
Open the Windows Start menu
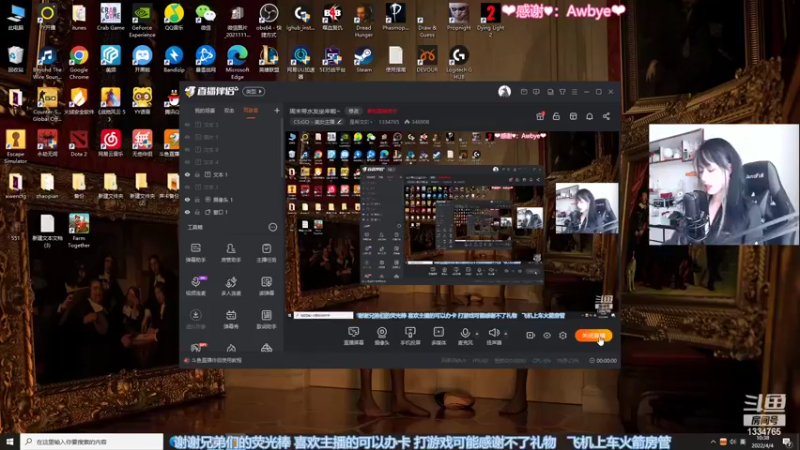[x=10, y=441]
